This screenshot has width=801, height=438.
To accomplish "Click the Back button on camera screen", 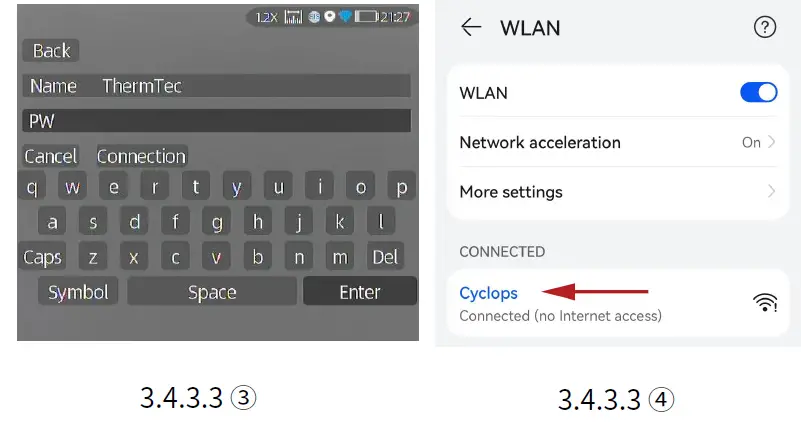I will coord(51,51).
